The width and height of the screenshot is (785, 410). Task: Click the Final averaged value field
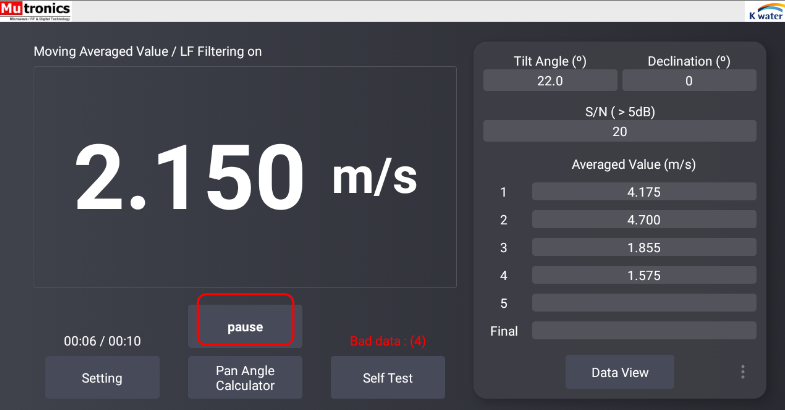pos(644,331)
